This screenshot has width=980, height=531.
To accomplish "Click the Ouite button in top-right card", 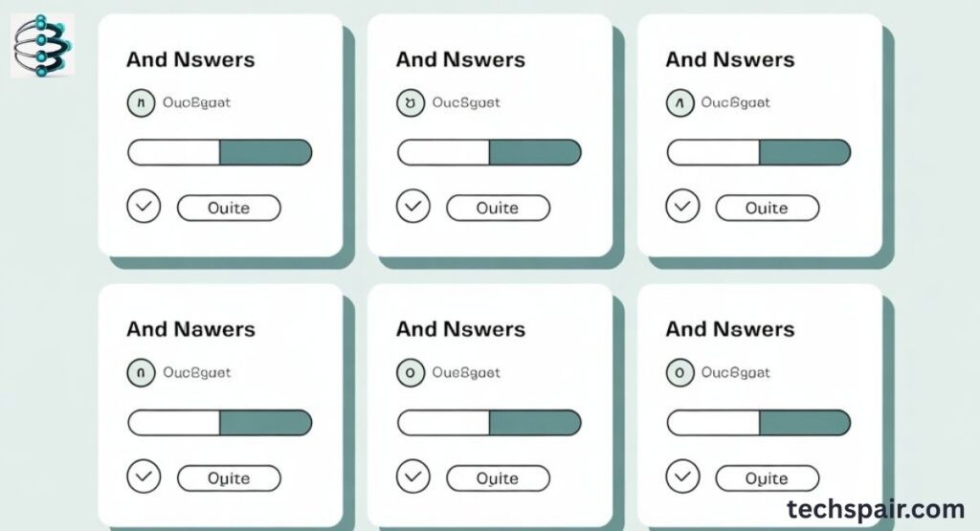I will coord(767,208).
